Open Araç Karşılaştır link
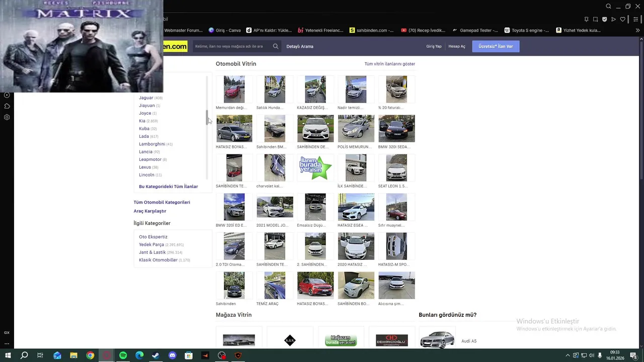Screen dimensions: 644x362 (150, 211)
